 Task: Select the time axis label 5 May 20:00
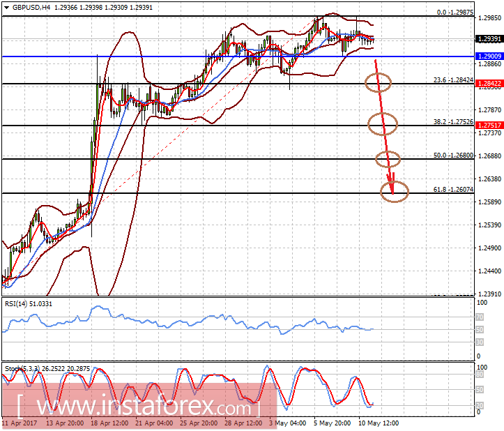pos(332,423)
